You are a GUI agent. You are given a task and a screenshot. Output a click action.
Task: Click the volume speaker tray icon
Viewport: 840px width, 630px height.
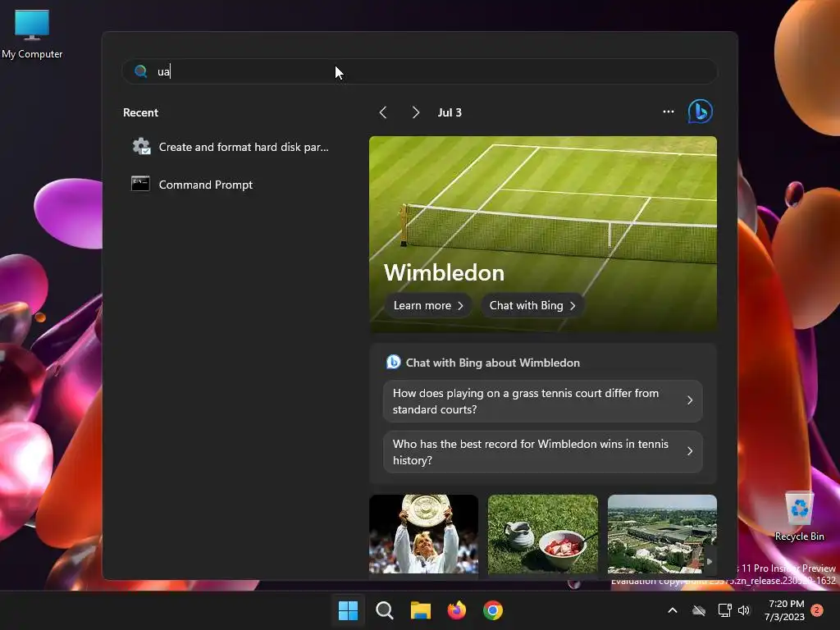click(744, 610)
